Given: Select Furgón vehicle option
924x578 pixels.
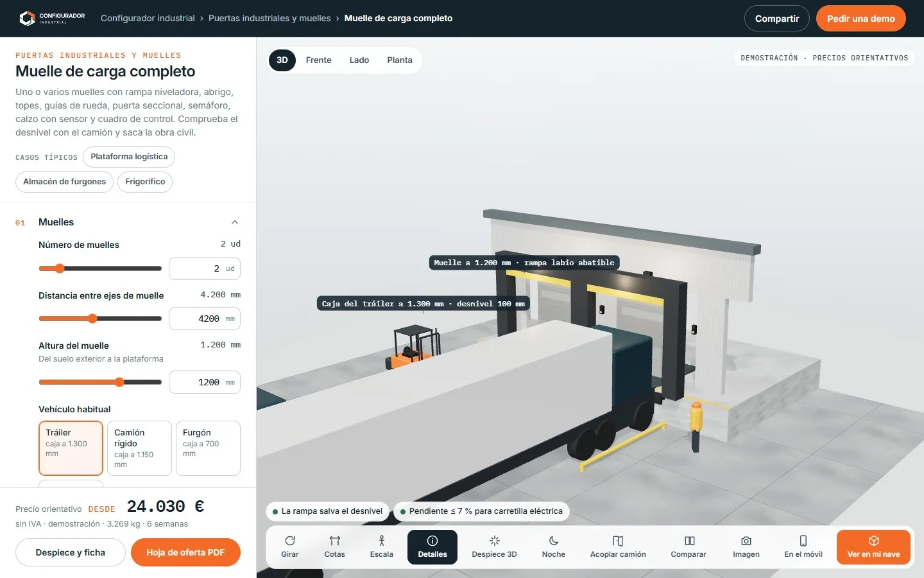Looking at the screenshot, I should [208, 448].
